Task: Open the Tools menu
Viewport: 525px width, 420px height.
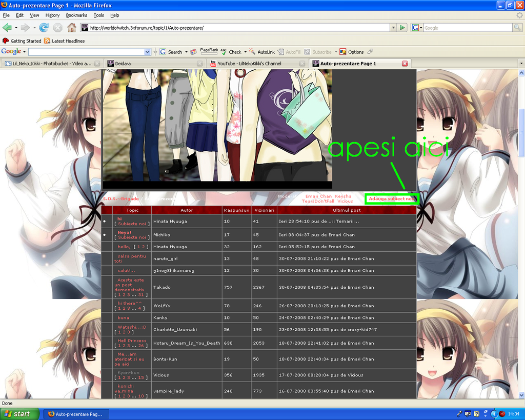Action: (98, 15)
